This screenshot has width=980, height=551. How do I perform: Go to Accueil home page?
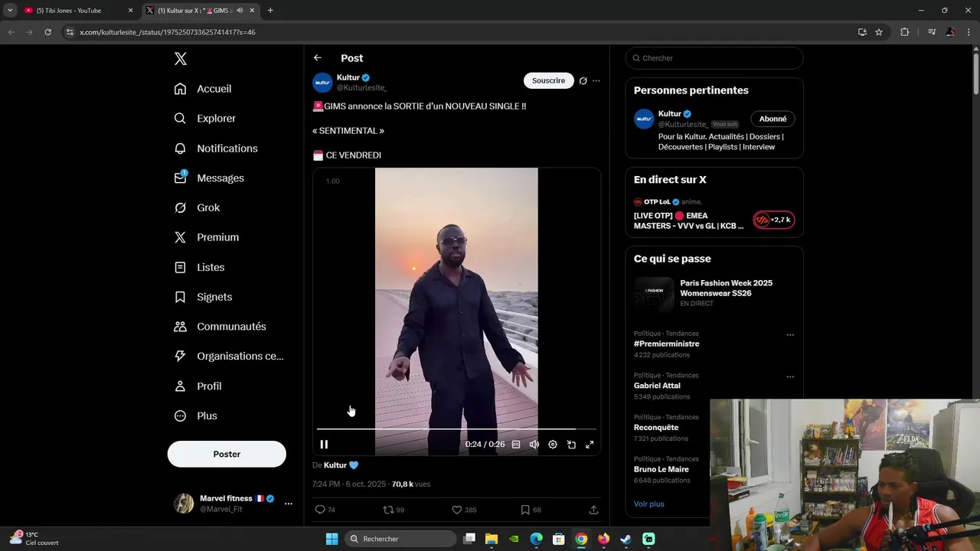(203, 89)
